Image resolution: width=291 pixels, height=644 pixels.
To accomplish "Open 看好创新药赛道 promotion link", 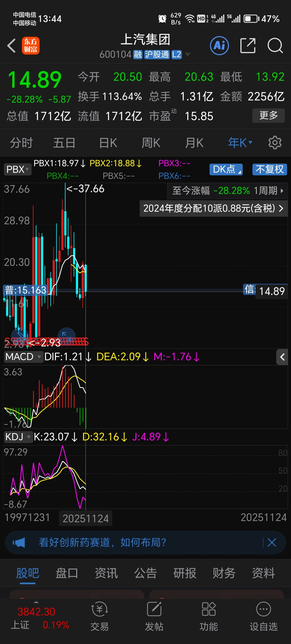I will tap(103, 542).
